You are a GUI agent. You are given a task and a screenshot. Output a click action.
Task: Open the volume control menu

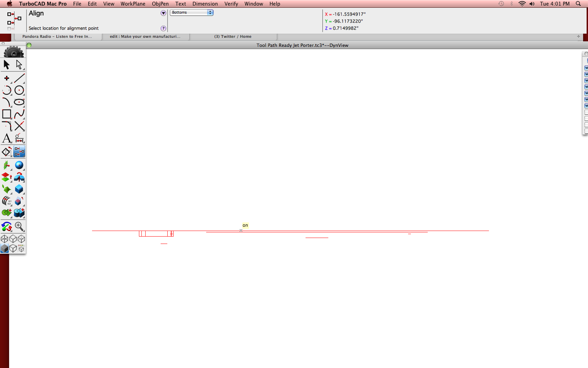pyautogui.click(x=532, y=4)
